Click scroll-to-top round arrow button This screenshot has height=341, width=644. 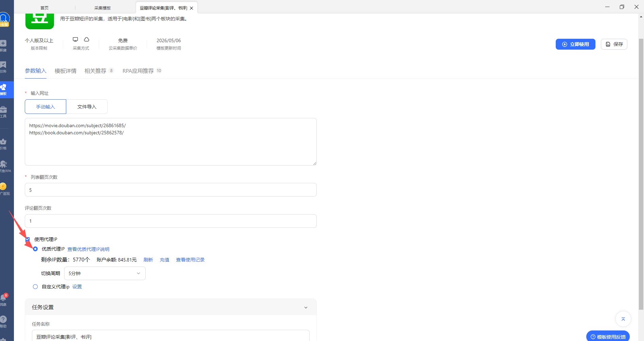click(x=623, y=319)
